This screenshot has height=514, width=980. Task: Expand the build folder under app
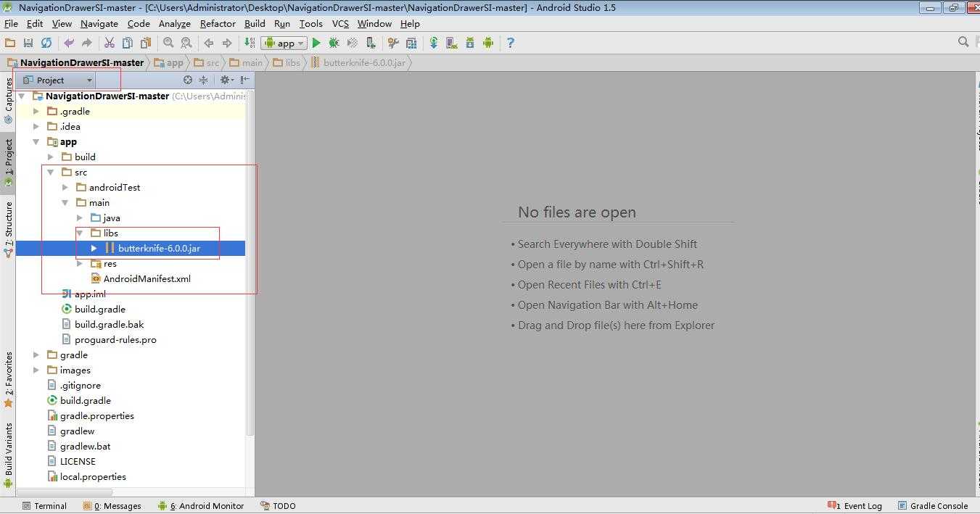51,157
